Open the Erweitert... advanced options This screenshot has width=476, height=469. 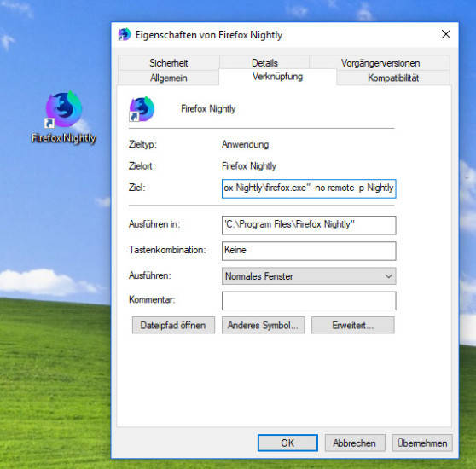(353, 325)
